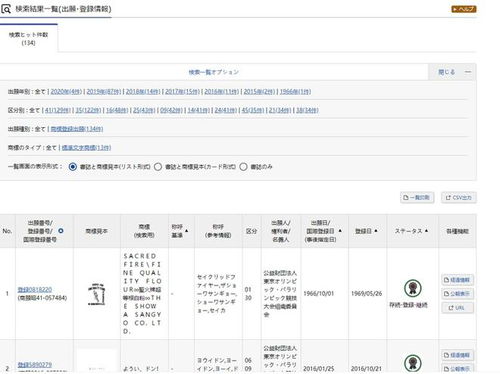Select bibliography-only display radio button
The height and width of the screenshot is (374, 500).
click(243, 167)
